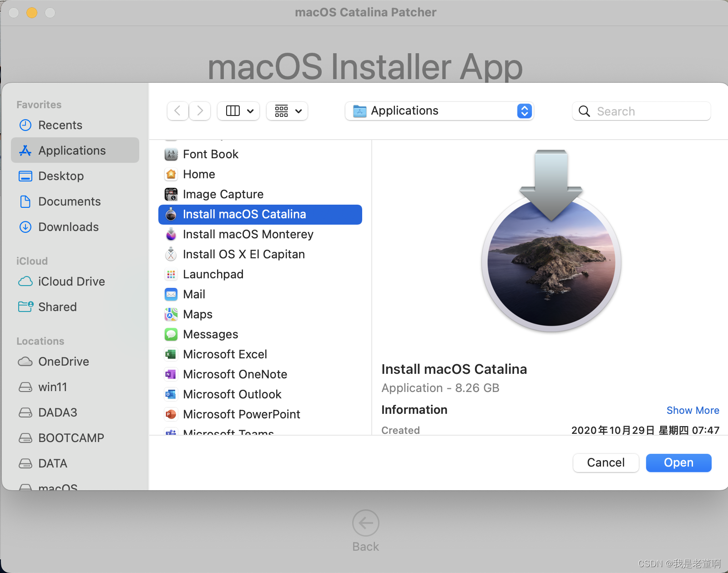Select Launchpad in the file list
728x573 pixels.
(260, 274)
